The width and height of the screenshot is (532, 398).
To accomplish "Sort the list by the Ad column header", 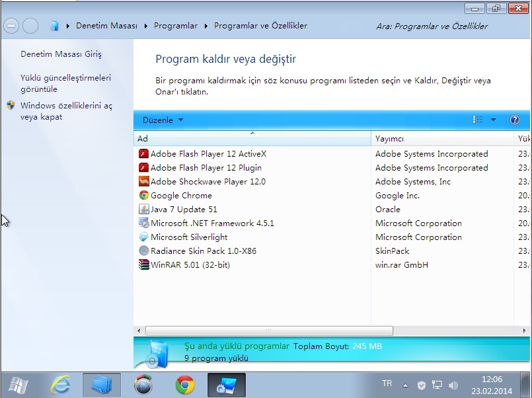I will [x=251, y=139].
